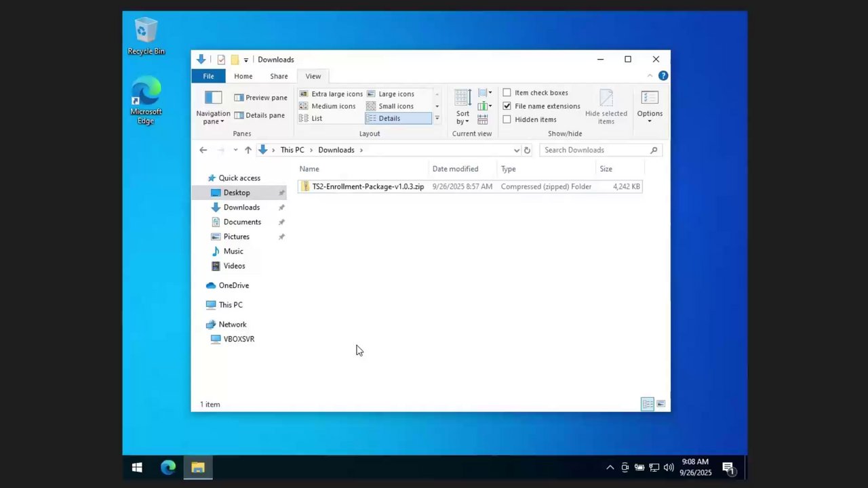Viewport: 868px width, 488px height.
Task: Select This PC in the navigation pane
Action: tap(231, 305)
